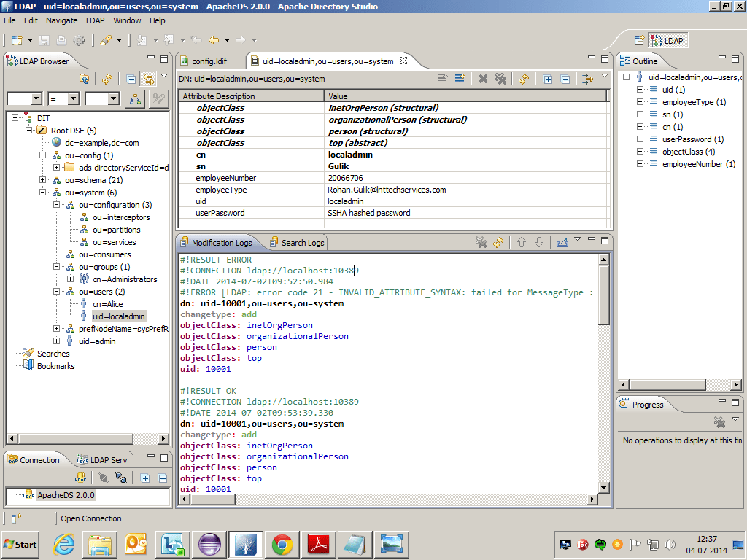Clear the modification logs
747x560 pixels.
[481, 242]
